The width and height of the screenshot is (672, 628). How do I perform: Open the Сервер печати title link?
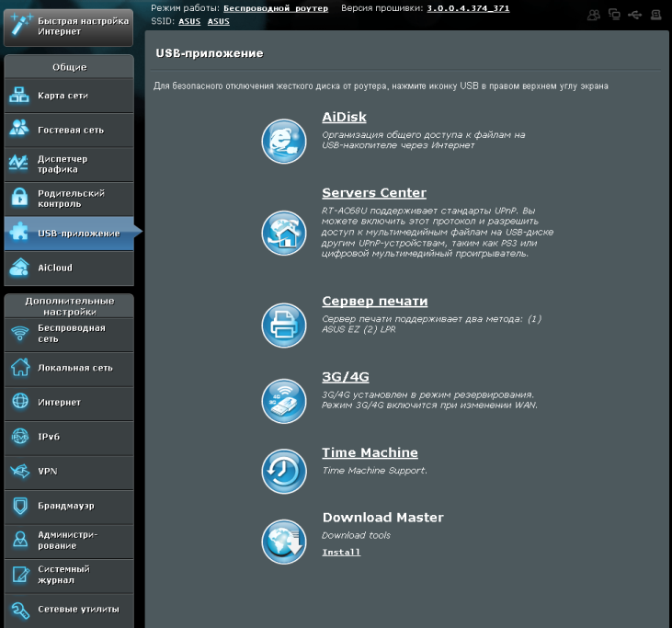[x=375, y=301]
